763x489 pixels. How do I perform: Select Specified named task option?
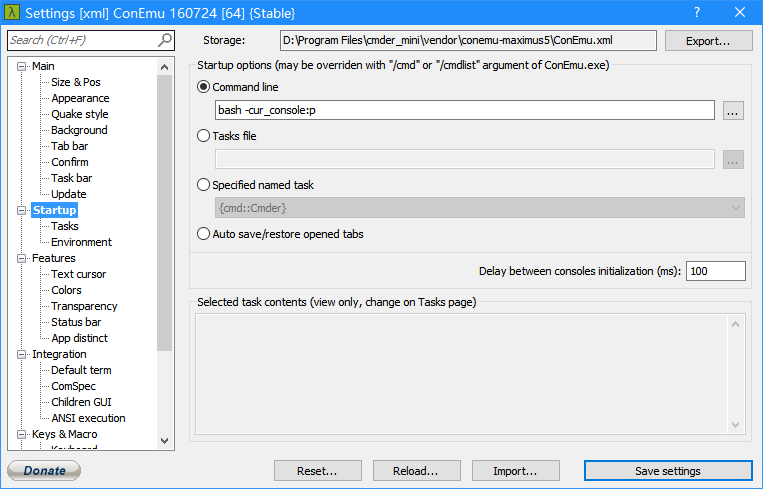204,185
